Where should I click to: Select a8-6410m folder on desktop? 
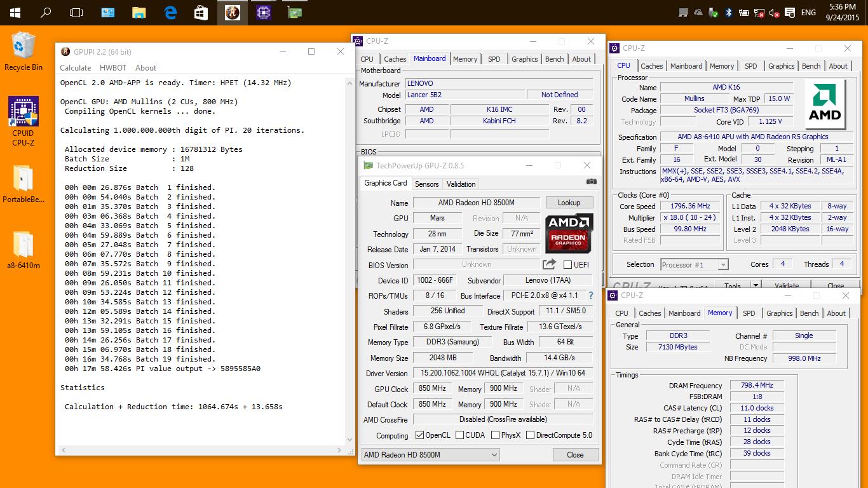point(24,250)
